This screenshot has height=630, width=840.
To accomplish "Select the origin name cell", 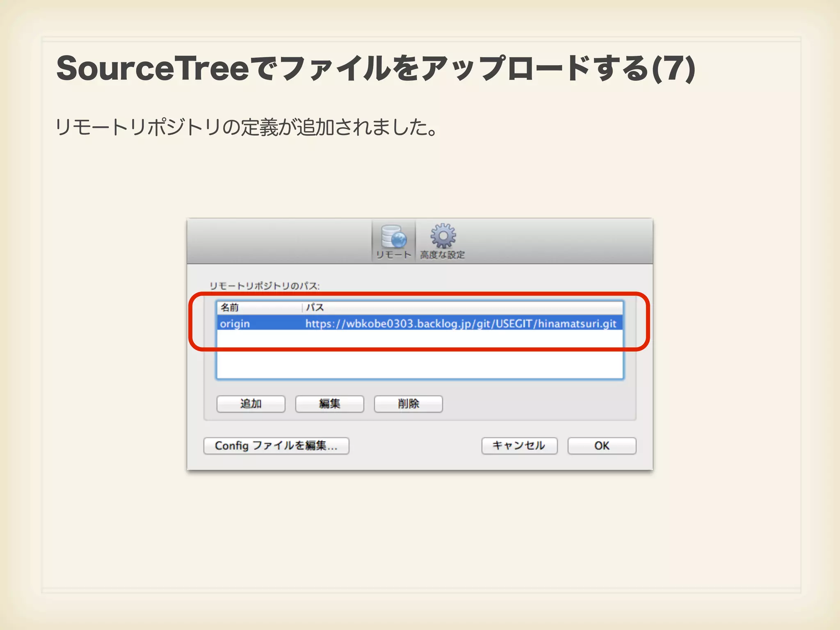I will 235,324.
